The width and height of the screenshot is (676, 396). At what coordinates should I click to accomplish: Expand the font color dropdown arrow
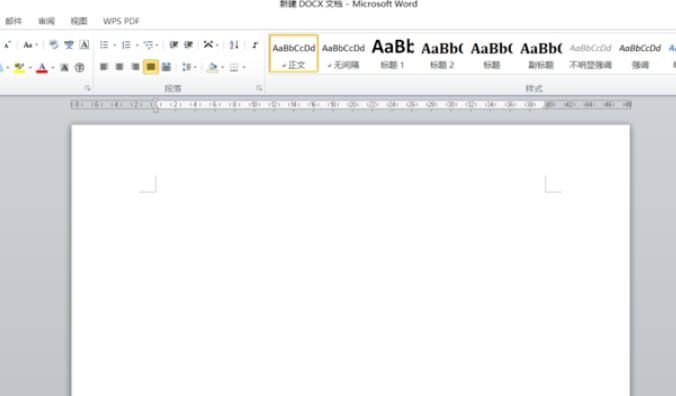click(53, 68)
